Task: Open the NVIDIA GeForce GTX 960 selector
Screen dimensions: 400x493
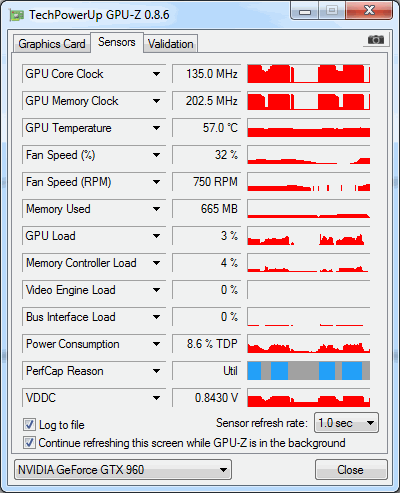Action: [x=123, y=470]
